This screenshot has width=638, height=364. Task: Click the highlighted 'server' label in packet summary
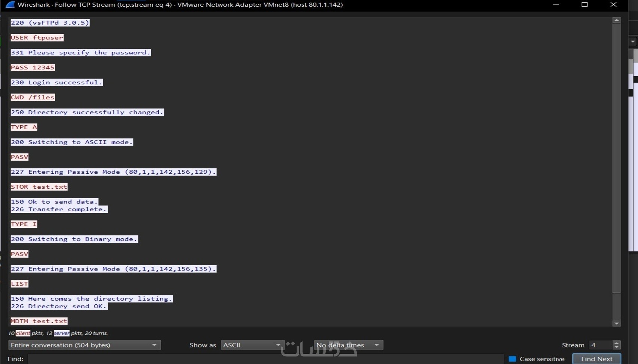62,333
